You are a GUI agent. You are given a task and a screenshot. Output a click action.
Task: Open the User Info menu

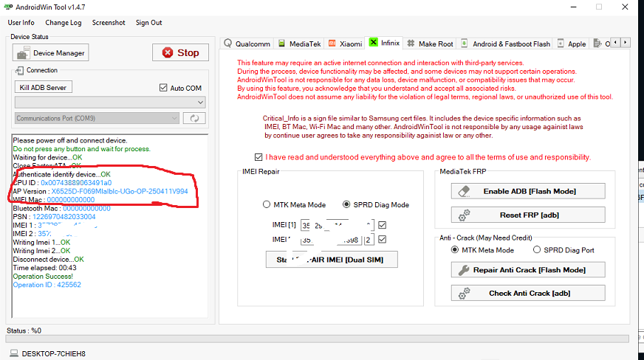21,23
